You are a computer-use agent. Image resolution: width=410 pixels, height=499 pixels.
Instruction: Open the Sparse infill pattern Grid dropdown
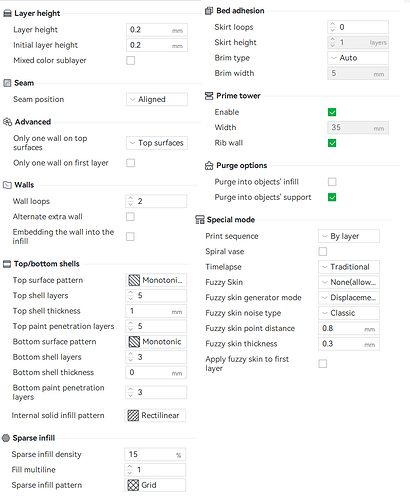pos(155,485)
